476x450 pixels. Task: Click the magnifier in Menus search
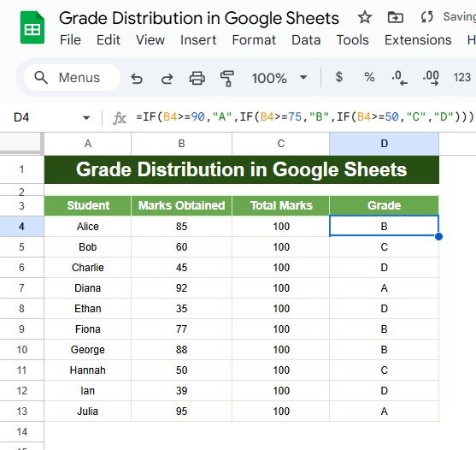[x=41, y=78]
